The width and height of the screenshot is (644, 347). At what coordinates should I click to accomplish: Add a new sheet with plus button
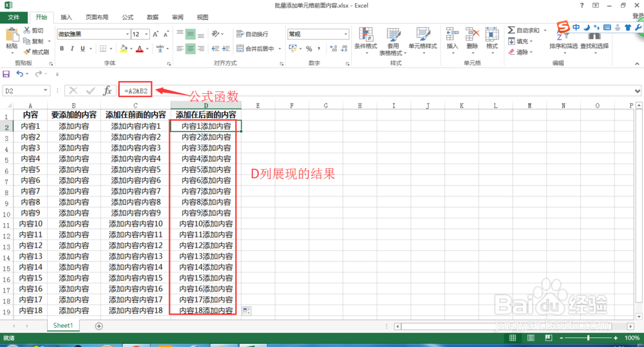tap(99, 326)
